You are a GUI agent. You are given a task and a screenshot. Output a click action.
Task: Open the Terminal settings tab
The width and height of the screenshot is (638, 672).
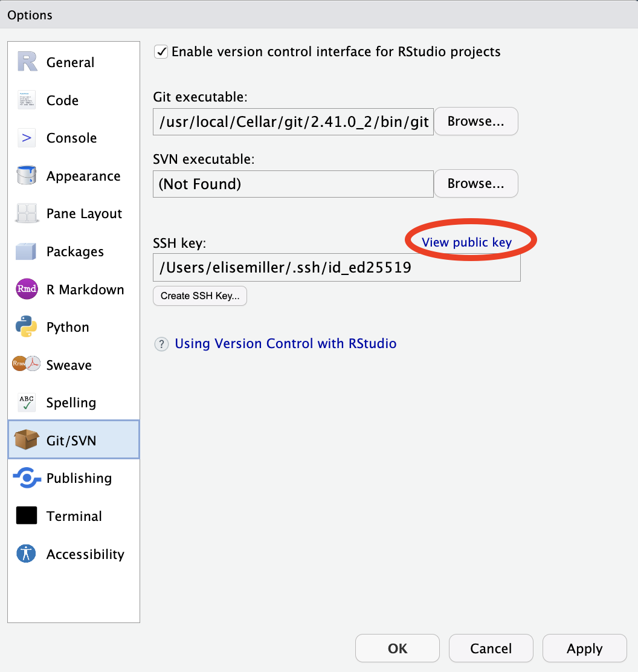pyautogui.click(x=74, y=516)
